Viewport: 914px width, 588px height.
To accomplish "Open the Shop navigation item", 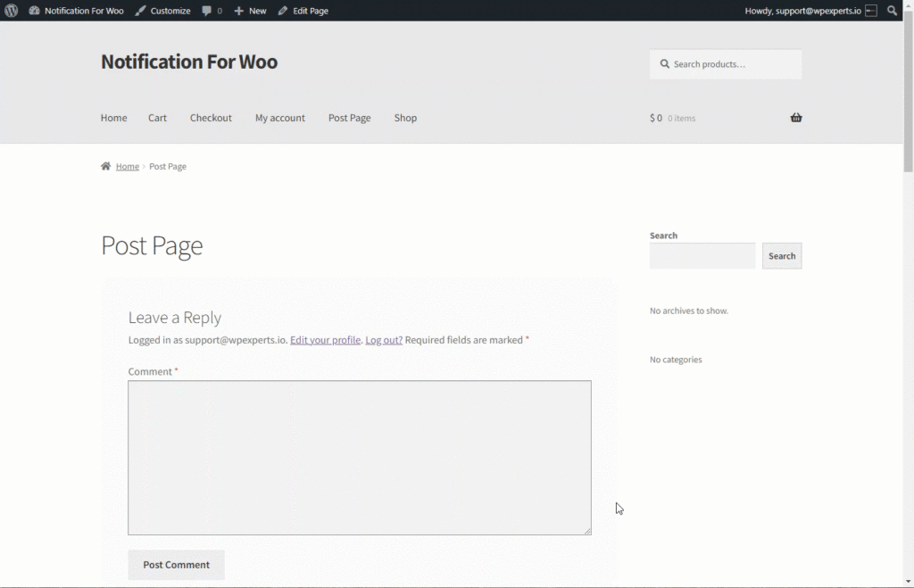I will point(405,118).
